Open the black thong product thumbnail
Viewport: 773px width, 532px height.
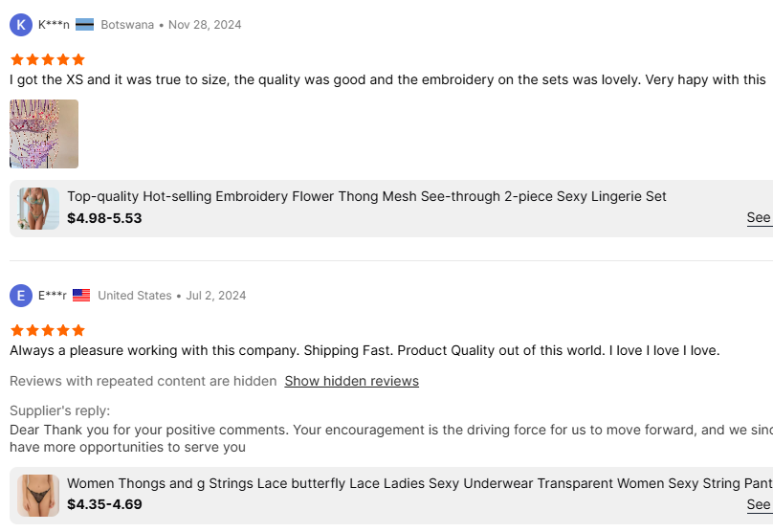point(38,495)
